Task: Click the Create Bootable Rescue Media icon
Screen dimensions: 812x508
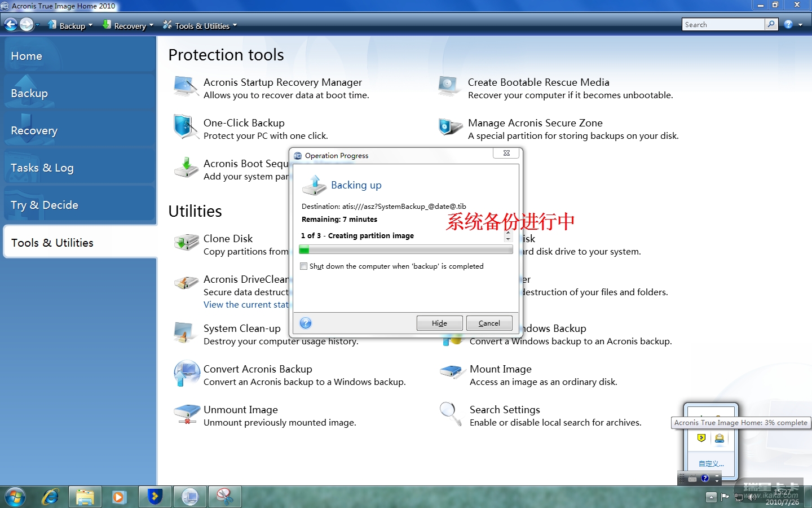Action: 449,87
